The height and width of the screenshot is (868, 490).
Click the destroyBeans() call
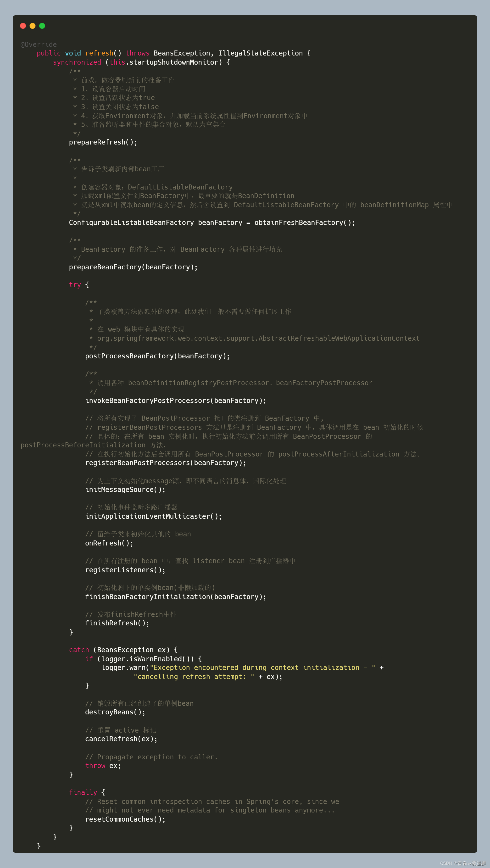[115, 712]
